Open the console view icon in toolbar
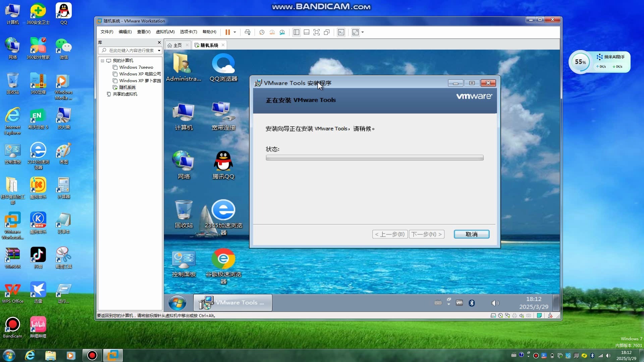Image resolution: width=644 pixels, height=362 pixels. pyautogui.click(x=341, y=32)
